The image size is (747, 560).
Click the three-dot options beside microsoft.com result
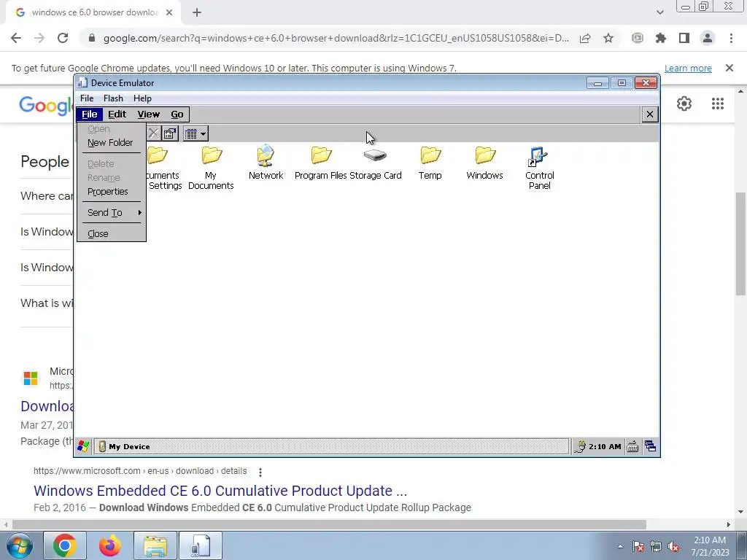click(x=260, y=472)
